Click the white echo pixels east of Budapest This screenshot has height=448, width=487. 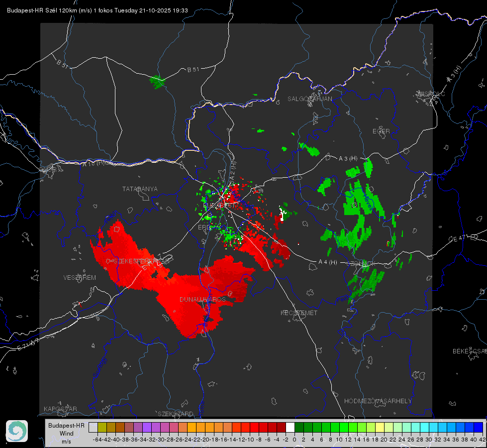283,214
